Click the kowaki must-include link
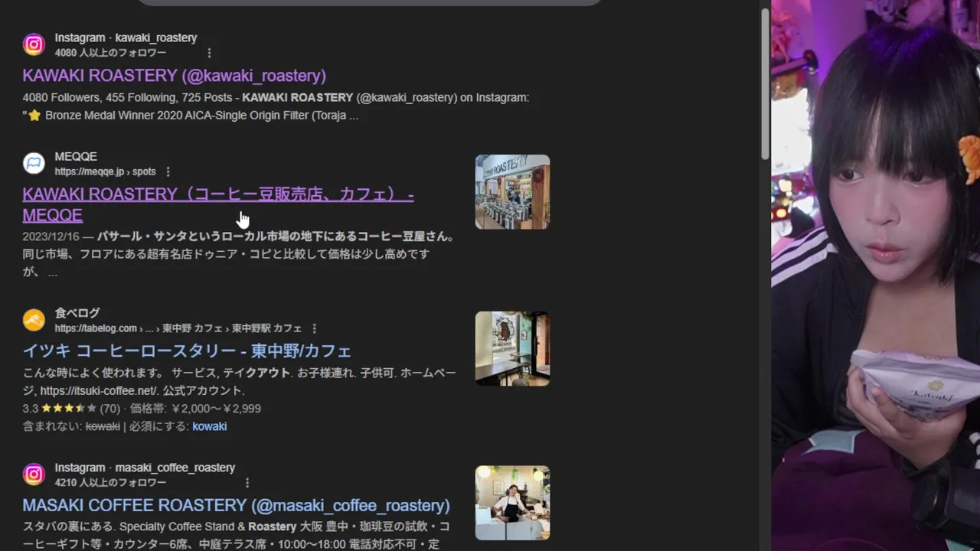 click(x=209, y=426)
